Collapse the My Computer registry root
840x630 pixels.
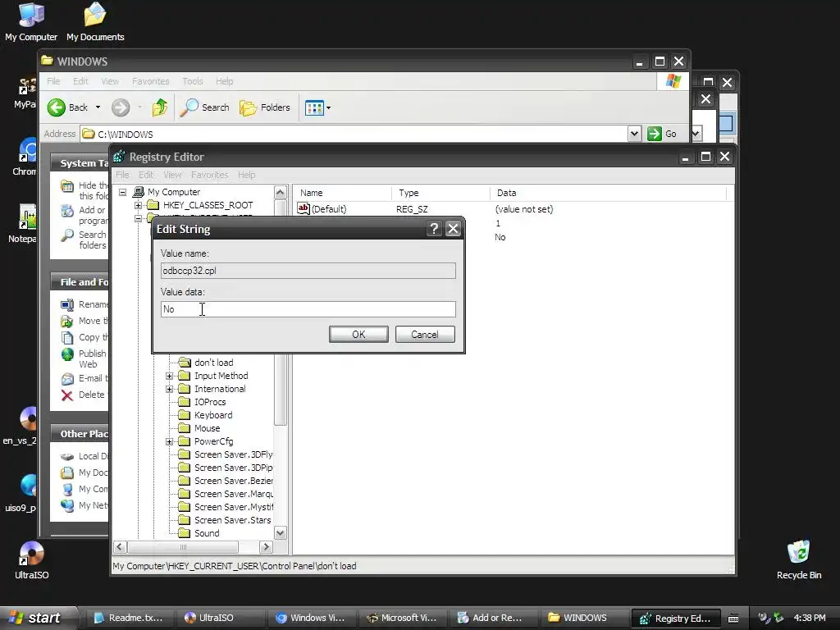pos(123,192)
